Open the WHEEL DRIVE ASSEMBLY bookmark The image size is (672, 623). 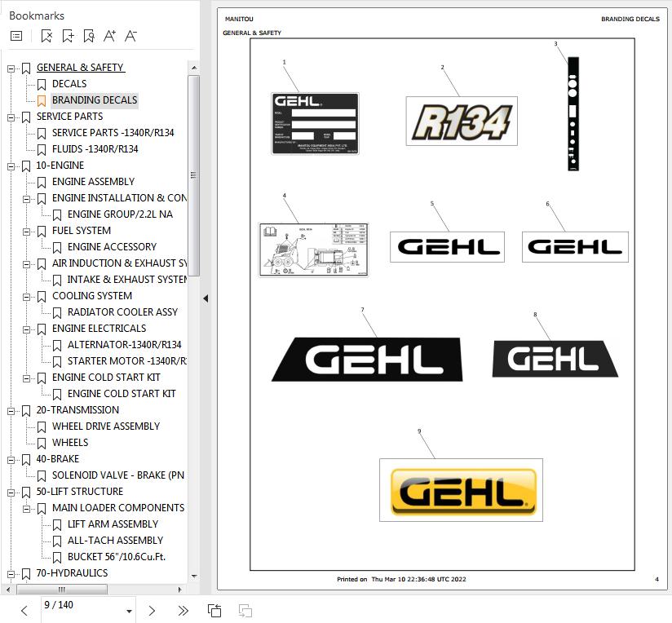coord(105,426)
